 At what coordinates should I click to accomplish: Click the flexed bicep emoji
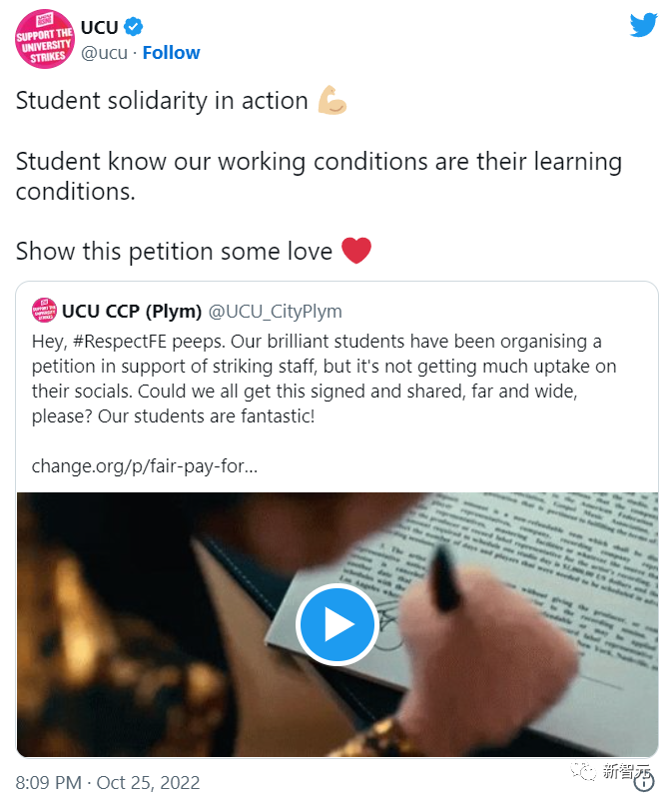(x=333, y=101)
